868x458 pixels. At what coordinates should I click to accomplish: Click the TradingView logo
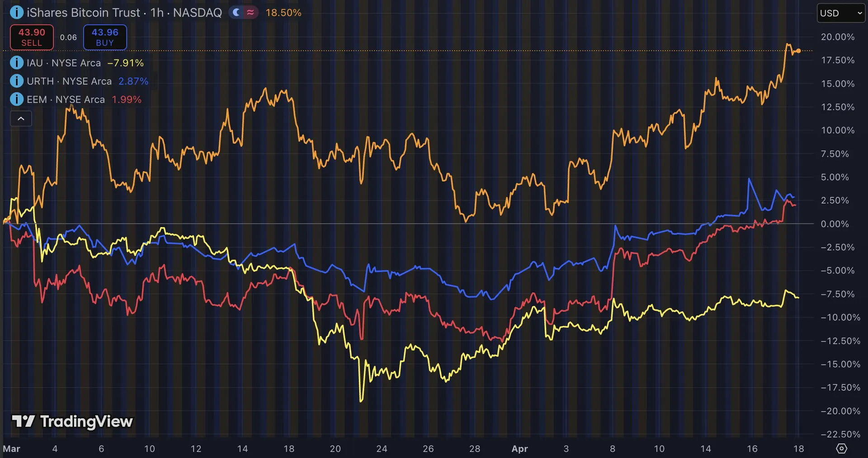click(72, 421)
